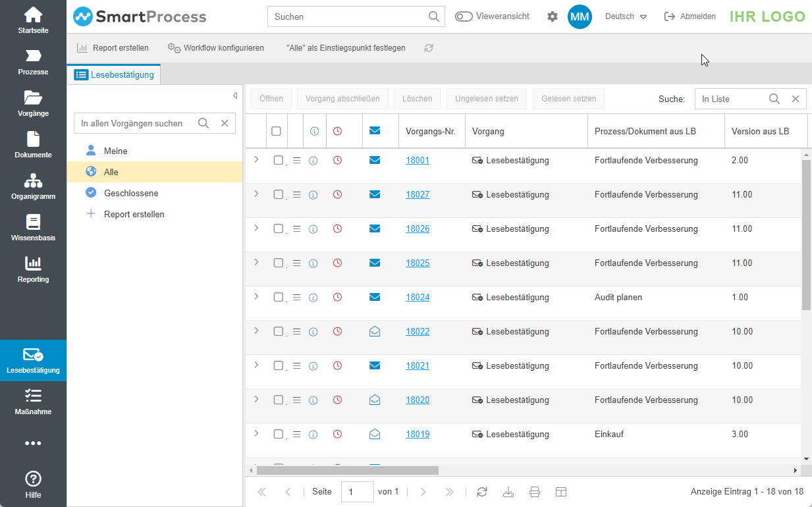This screenshot has width=812, height=507.
Task: Open the Organigramm sidebar icon
Action: click(33, 186)
